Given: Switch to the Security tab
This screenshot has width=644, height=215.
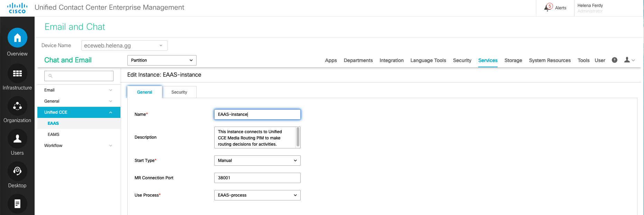Looking at the screenshot, I should pyautogui.click(x=179, y=92).
